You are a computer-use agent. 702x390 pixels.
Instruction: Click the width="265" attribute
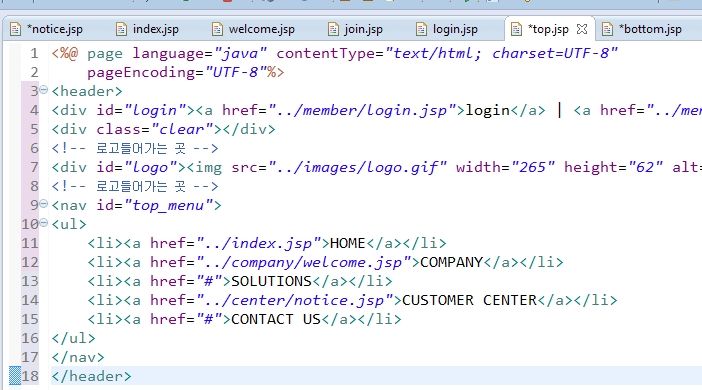505,167
